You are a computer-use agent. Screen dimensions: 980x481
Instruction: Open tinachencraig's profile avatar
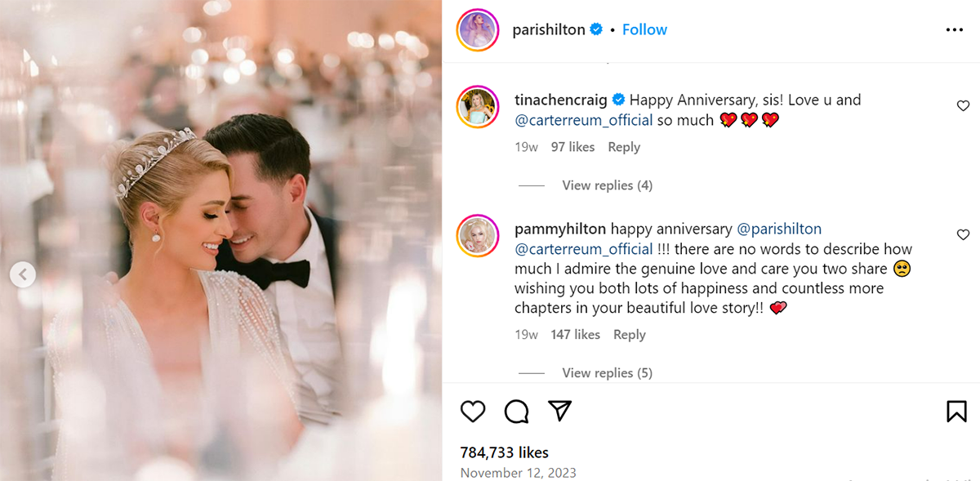coord(478,105)
